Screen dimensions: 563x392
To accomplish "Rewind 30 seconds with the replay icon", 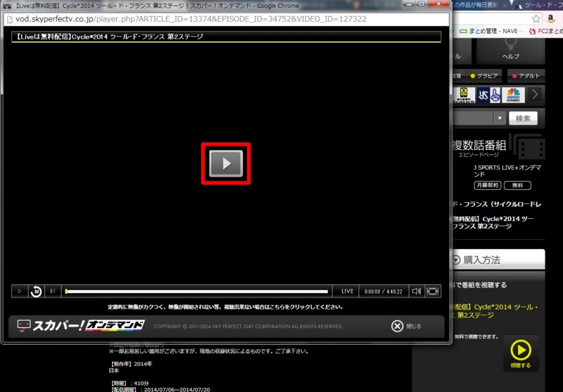I will point(36,291).
